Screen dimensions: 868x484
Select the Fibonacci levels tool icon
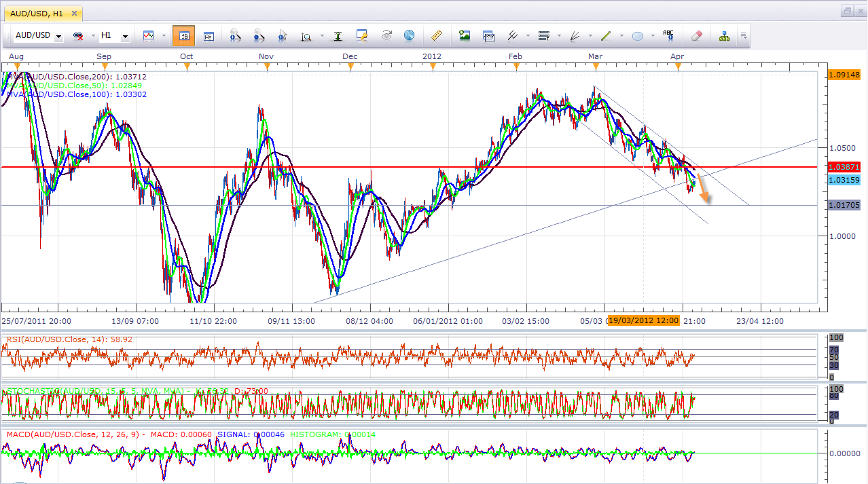point(543,35)
